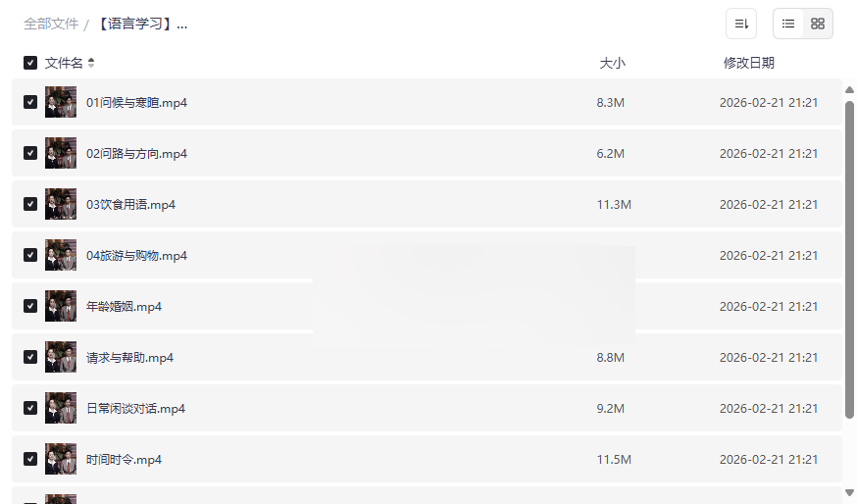Open the 请求与帮助.mp4 file
Screen dimensions: 857x504
129,358
